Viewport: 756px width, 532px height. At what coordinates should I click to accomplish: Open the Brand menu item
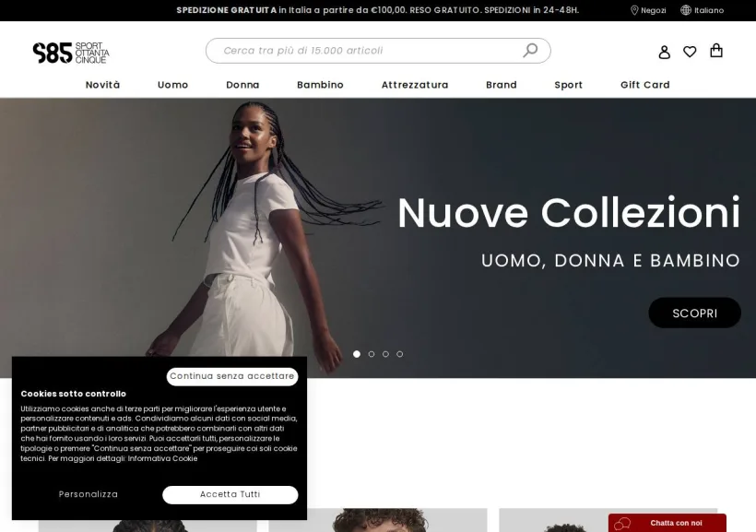(502, 85)
